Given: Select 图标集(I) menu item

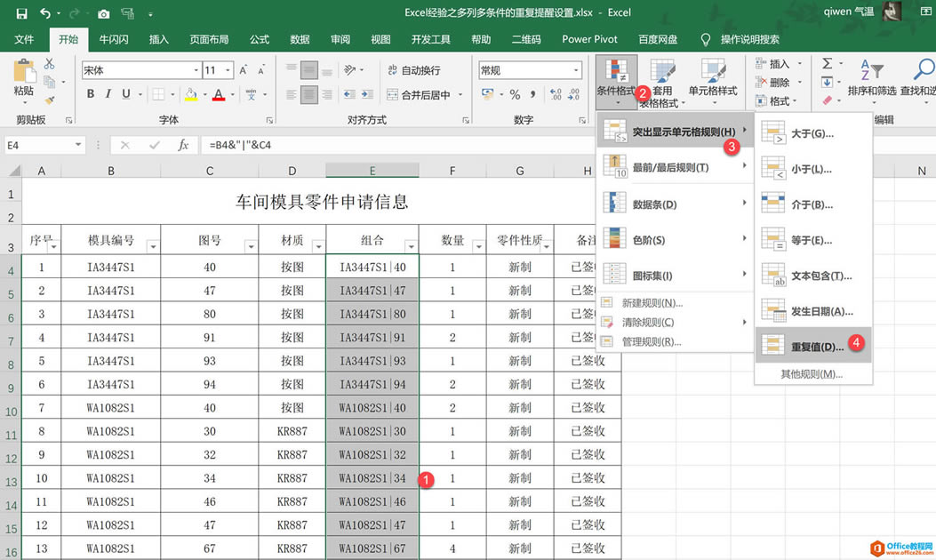Looking at the screenshot, I should (x=675, y=276).
